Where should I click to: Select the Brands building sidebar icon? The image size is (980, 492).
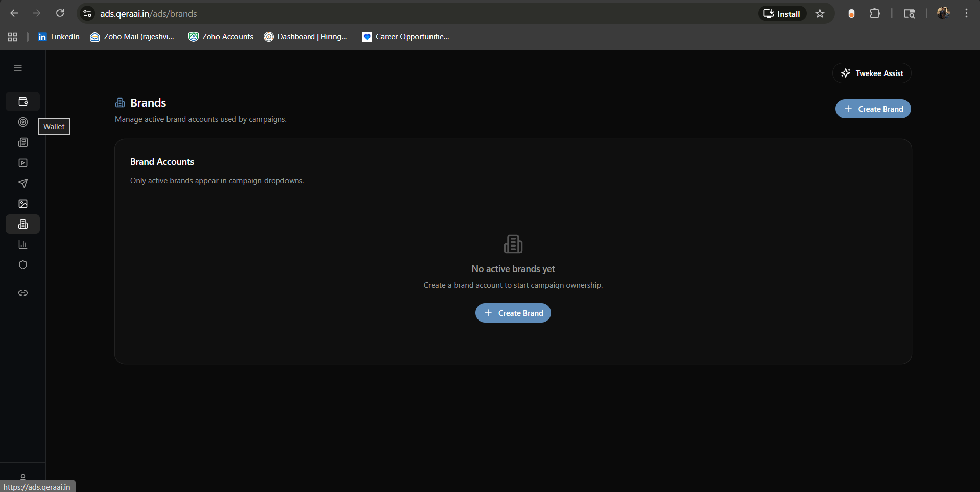click(x=23, y=224)
